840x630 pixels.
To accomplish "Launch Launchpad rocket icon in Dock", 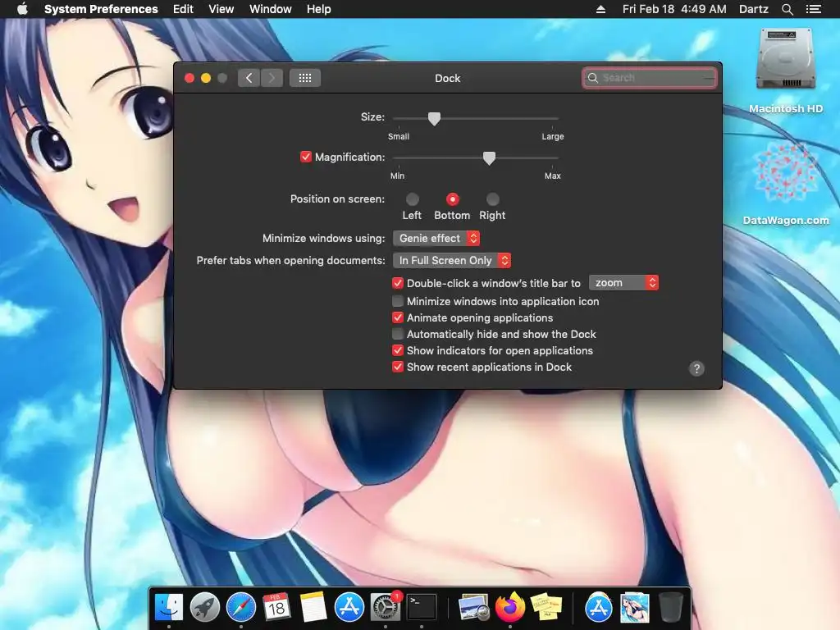I will (204, 608).
